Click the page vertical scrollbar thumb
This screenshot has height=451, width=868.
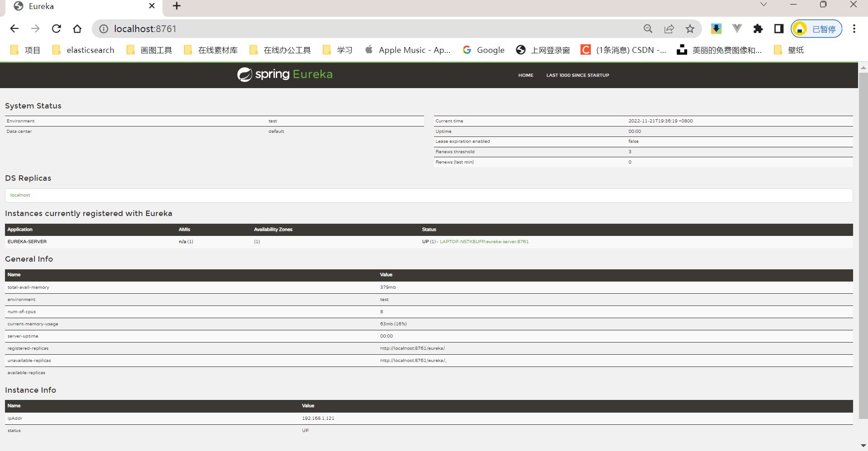coord(863,246)
